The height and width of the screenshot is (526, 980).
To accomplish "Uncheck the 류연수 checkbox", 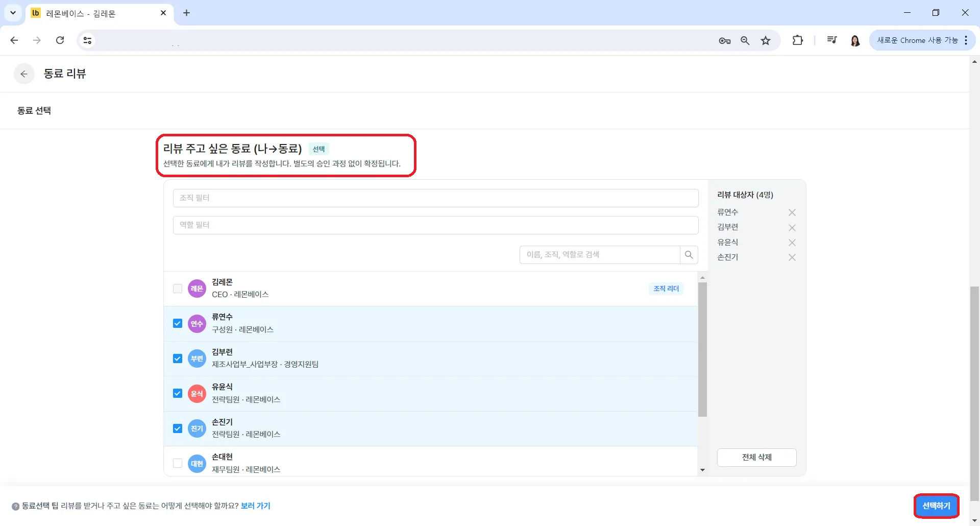I will click(x=178, y=324).
